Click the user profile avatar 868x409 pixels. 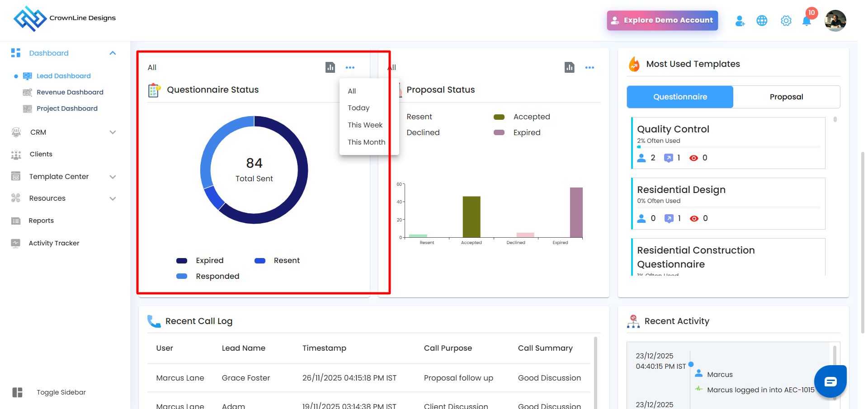(835, 21)
